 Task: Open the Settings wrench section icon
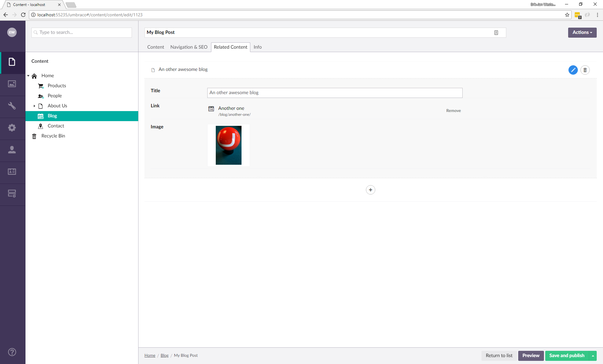(x=12, y=106)
